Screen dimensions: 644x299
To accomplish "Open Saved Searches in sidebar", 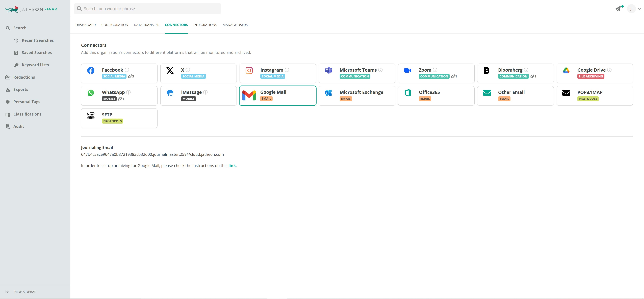I will click(x=37, y=52).
